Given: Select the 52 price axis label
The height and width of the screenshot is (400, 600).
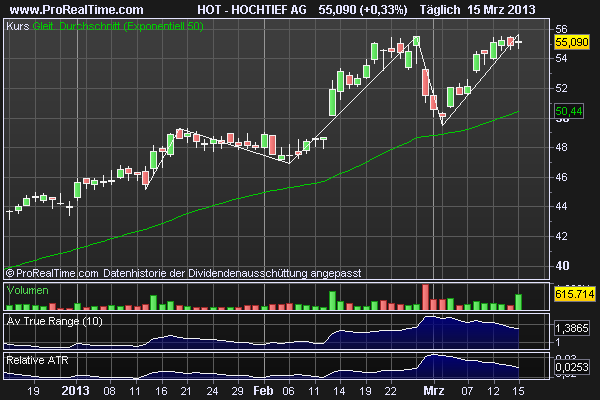Looking at the screenshot, I should point(561,88).
